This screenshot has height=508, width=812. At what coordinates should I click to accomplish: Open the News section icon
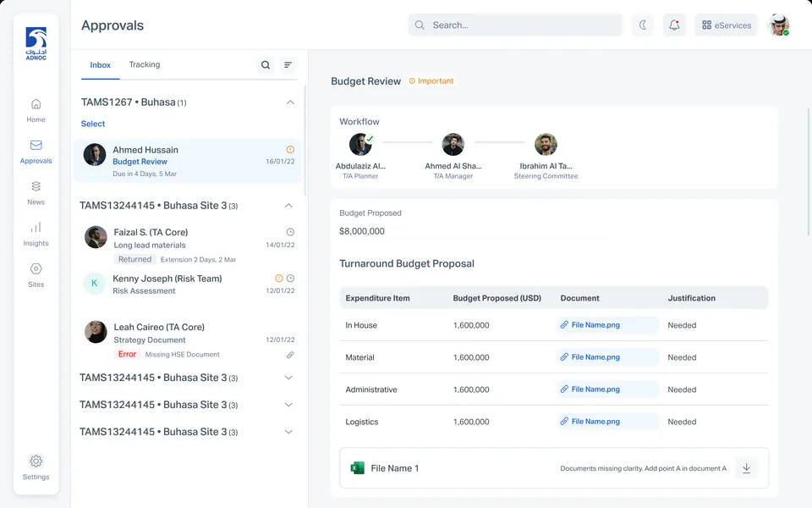coord(36,186)
